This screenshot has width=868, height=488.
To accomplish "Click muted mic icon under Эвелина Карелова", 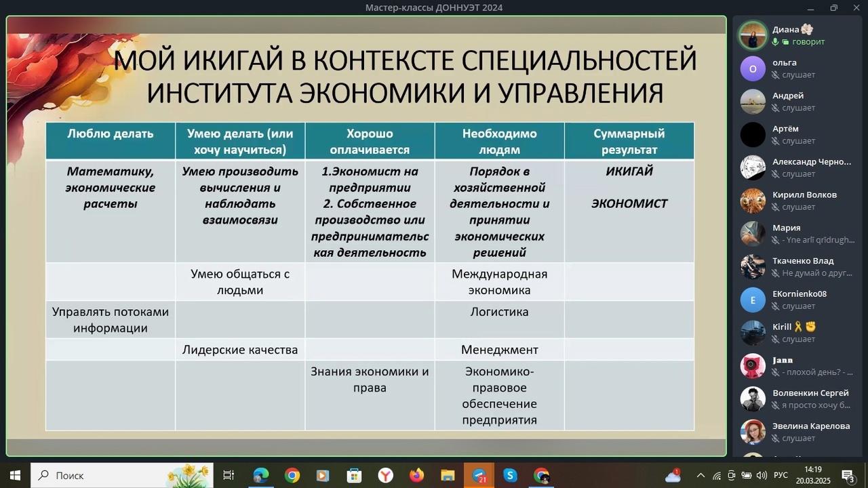I will (776, 439).
